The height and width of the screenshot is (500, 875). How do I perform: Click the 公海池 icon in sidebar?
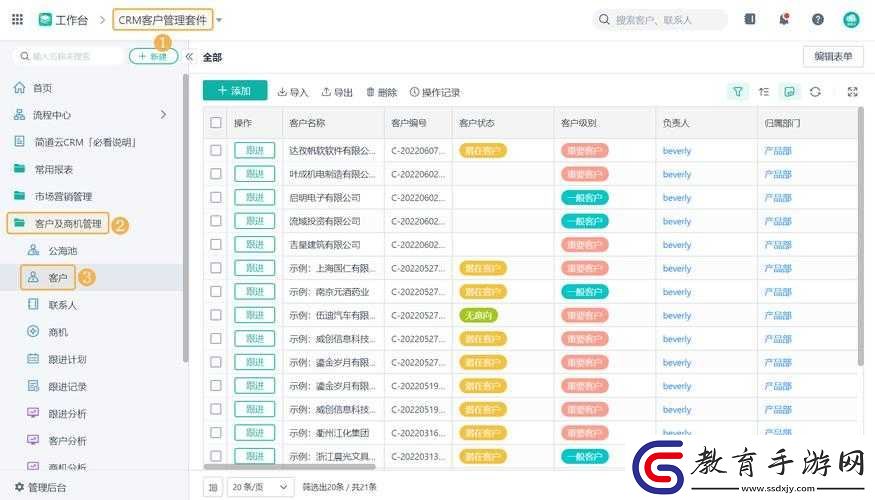(x=33, y=250)
